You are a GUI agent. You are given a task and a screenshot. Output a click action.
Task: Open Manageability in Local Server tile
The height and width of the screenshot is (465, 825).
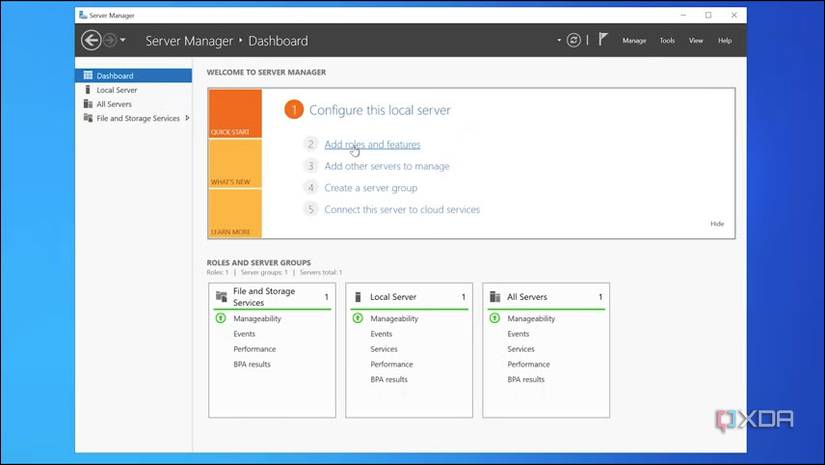click(394, 319)
